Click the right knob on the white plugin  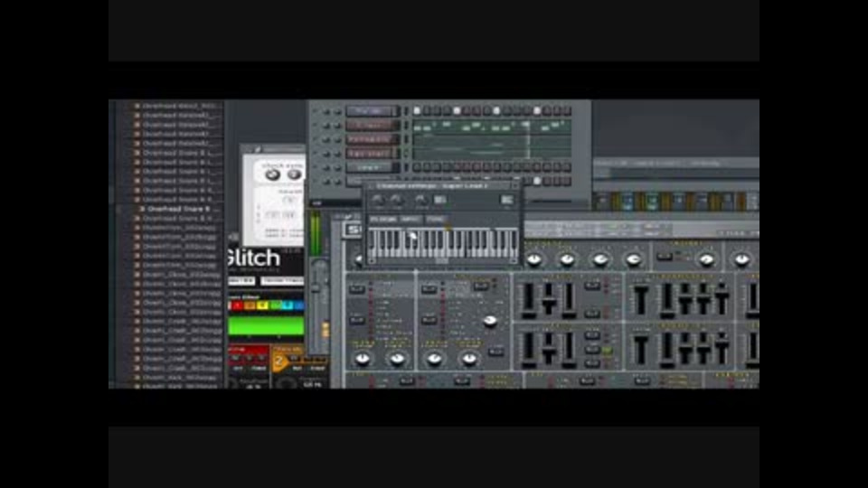(x=294, y=174)
